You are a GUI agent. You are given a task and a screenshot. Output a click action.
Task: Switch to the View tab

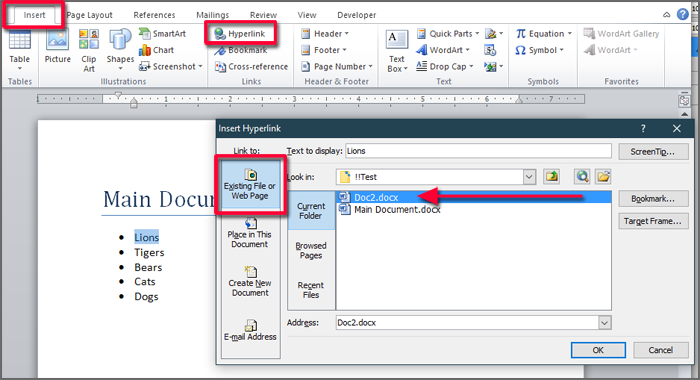point(307,15)
